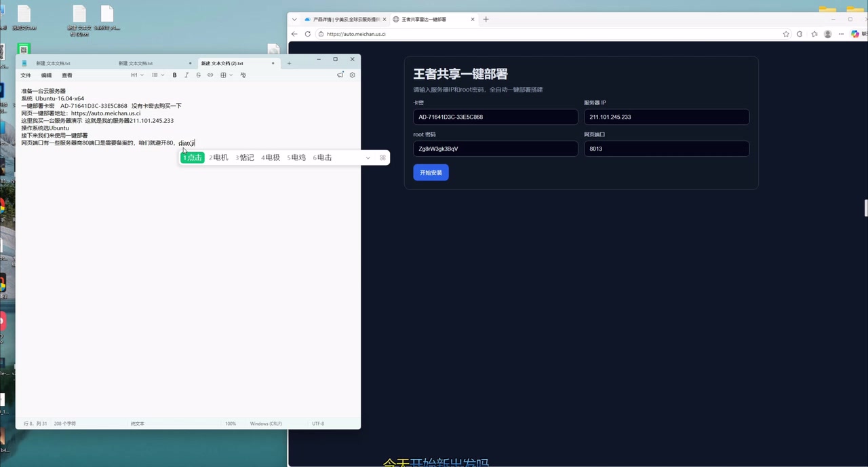Open the 文件 menu in Notepad

(x=26, y=75)
